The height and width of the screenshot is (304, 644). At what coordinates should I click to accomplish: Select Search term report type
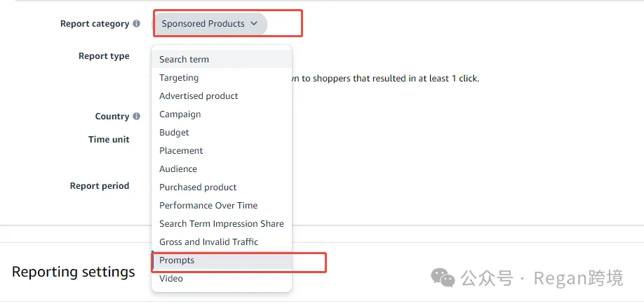pos(184,60)
